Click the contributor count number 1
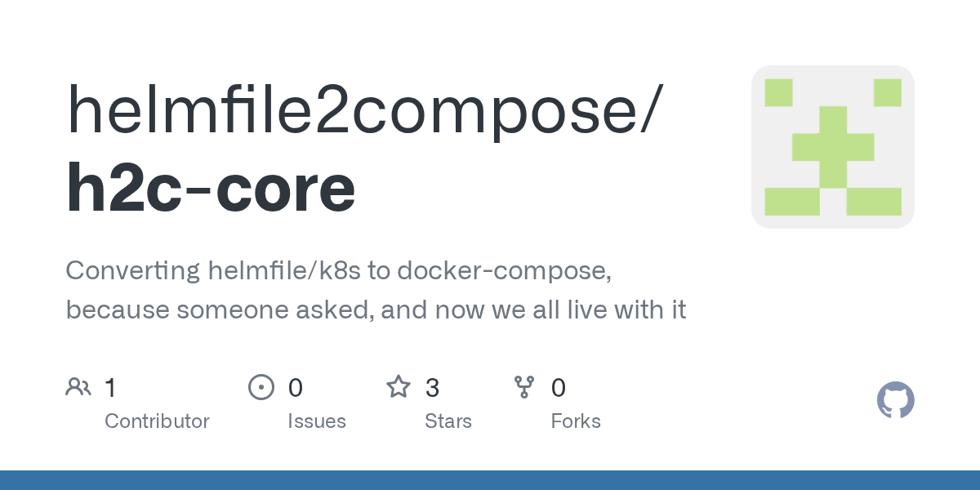Viewport: 980px width, 490px height. point(110,387)
